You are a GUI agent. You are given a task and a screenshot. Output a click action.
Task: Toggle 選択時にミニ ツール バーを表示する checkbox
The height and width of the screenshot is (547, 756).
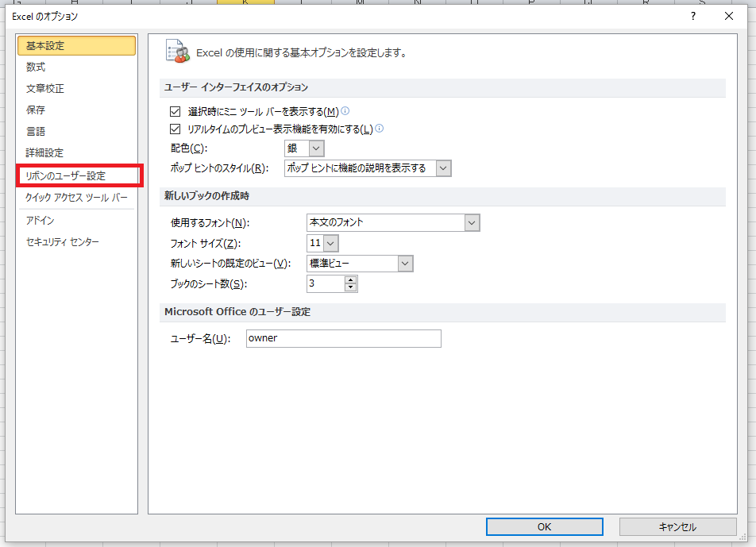pos(175,112)
